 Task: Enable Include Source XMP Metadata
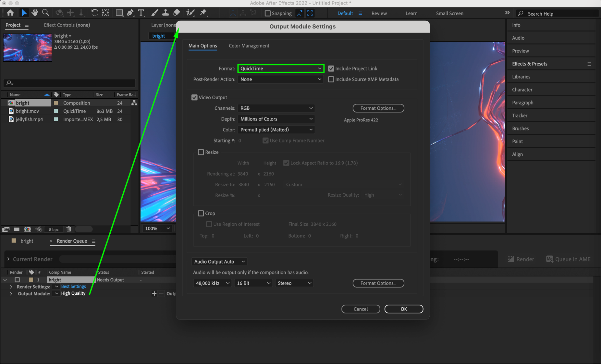[331, 79]
